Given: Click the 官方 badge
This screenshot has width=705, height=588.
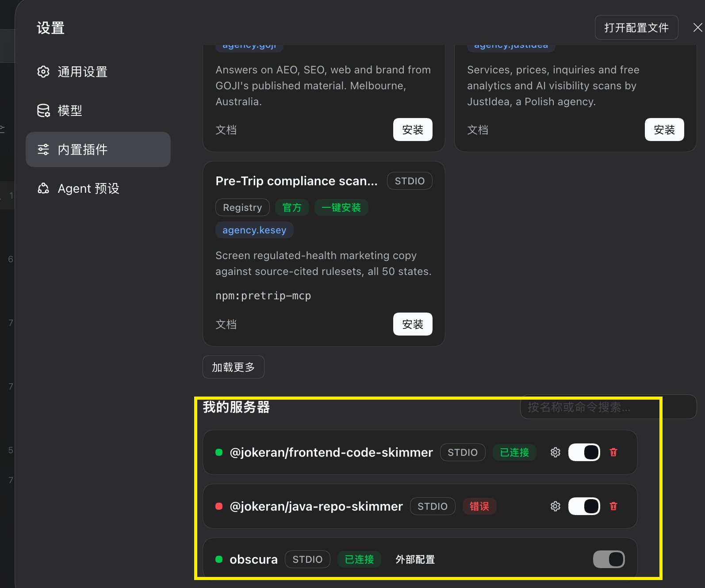Looking at the screenshot, I should pyautogui.click(x=292, y=207).
